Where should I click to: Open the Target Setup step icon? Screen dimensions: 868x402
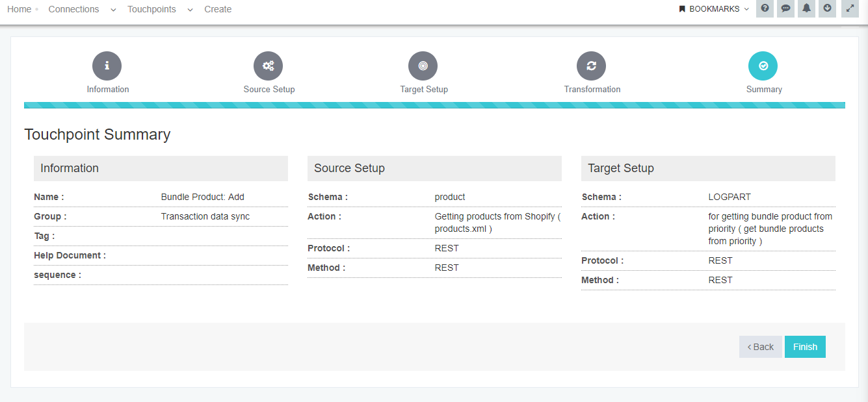pos(423,66)
